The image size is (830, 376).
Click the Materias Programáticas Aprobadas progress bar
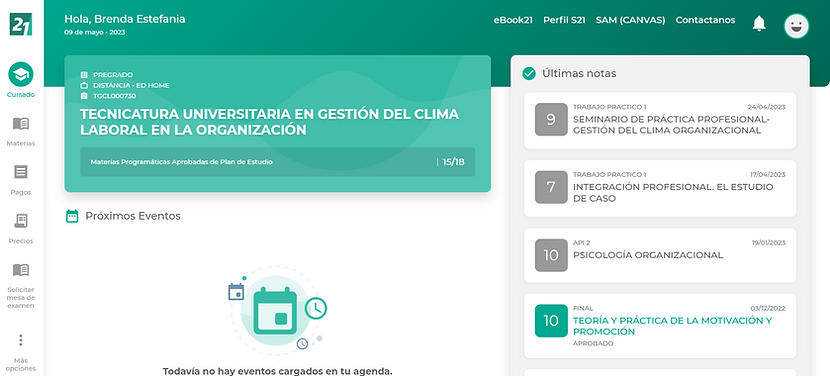click(277, 162)
